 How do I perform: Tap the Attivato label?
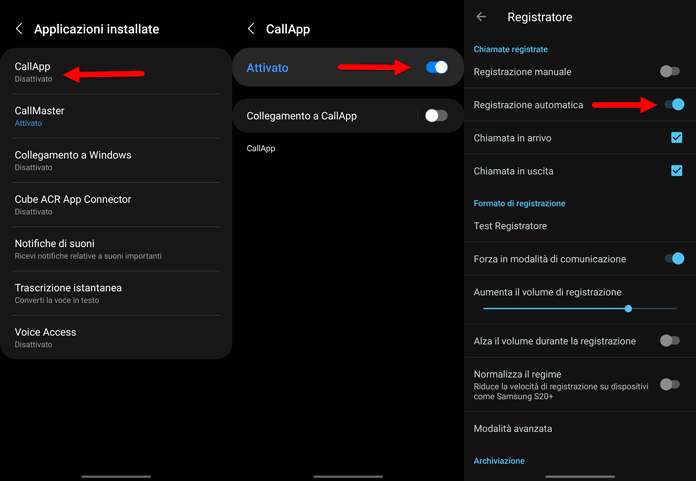click(x=267, y=68)
